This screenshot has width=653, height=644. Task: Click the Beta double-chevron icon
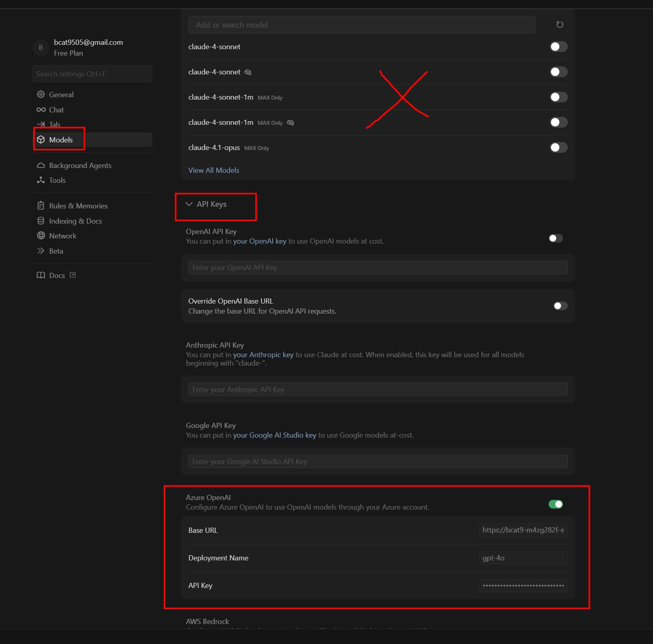[41, 251]
